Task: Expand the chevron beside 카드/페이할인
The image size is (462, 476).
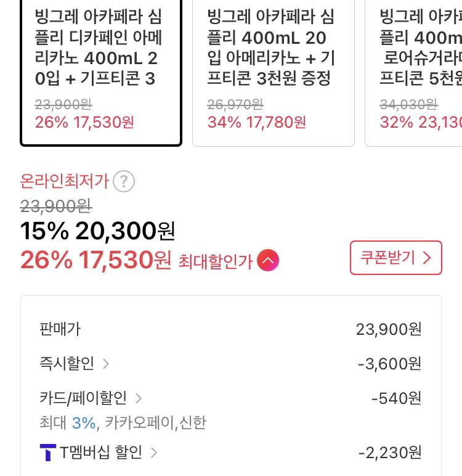Action: click(x=139, y=398)
